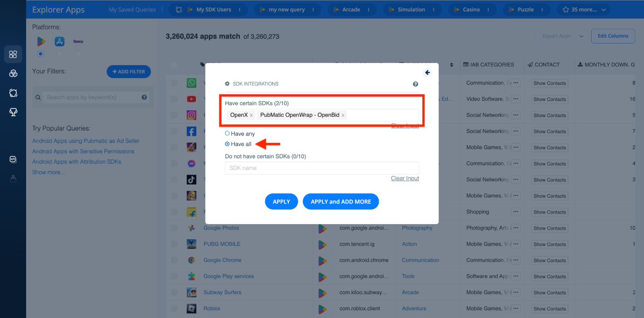644x318 pixels.
Task: Open the stacked cubes sidebar icon
Action: point(13,74)
